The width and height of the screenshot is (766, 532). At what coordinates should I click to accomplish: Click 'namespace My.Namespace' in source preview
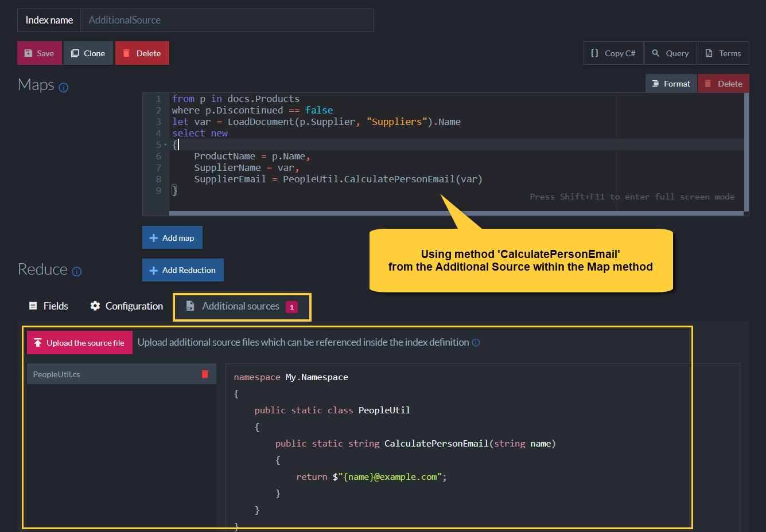coord(291,377)
